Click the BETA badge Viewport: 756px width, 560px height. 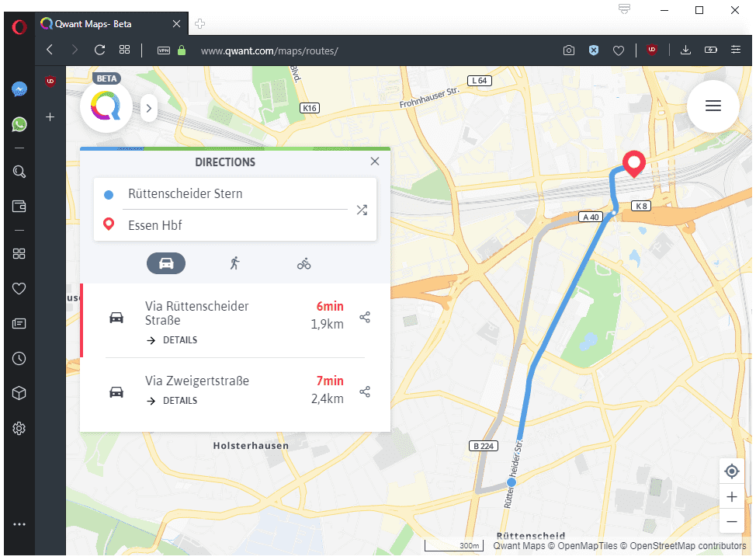click(x=106, y=78)
